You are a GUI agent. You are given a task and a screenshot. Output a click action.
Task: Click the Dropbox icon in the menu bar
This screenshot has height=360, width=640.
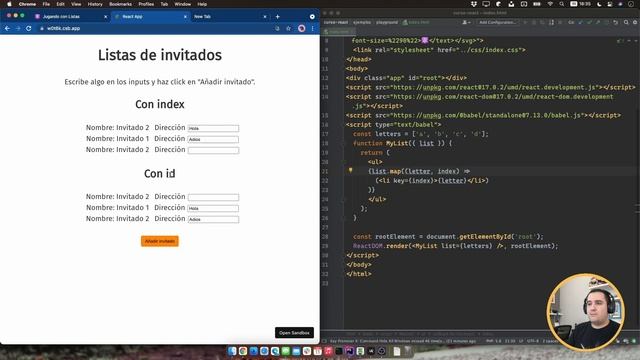click(x=473, y=4)
